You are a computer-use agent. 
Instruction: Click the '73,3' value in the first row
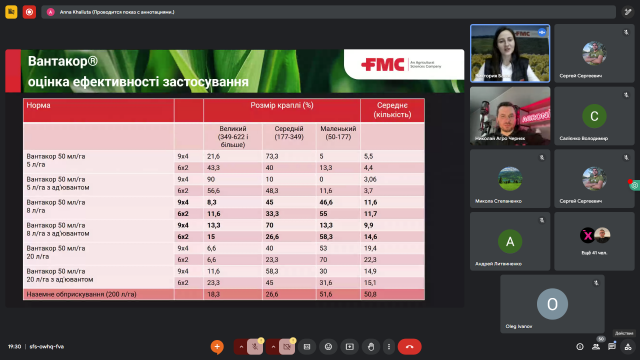[272, 156]
